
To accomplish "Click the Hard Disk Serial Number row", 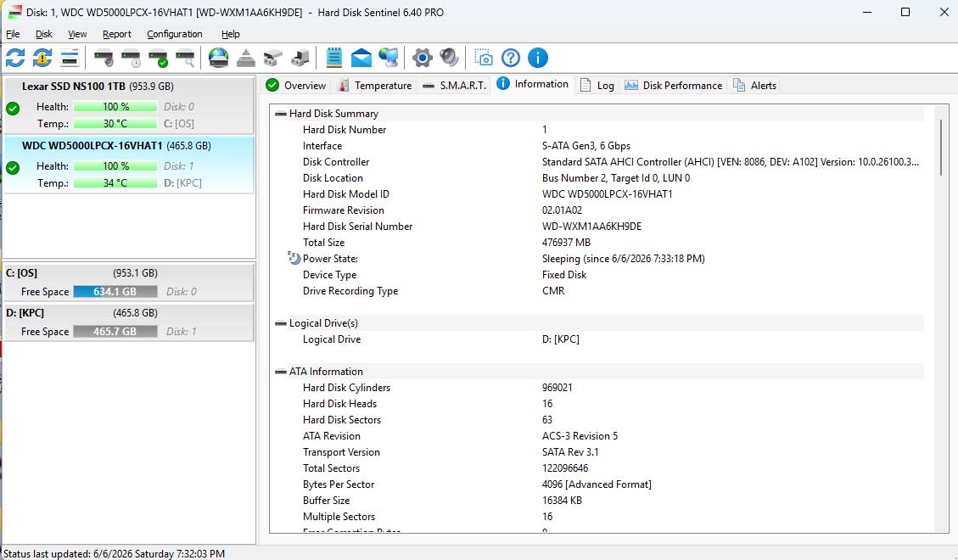I will [x=599, y=226].
